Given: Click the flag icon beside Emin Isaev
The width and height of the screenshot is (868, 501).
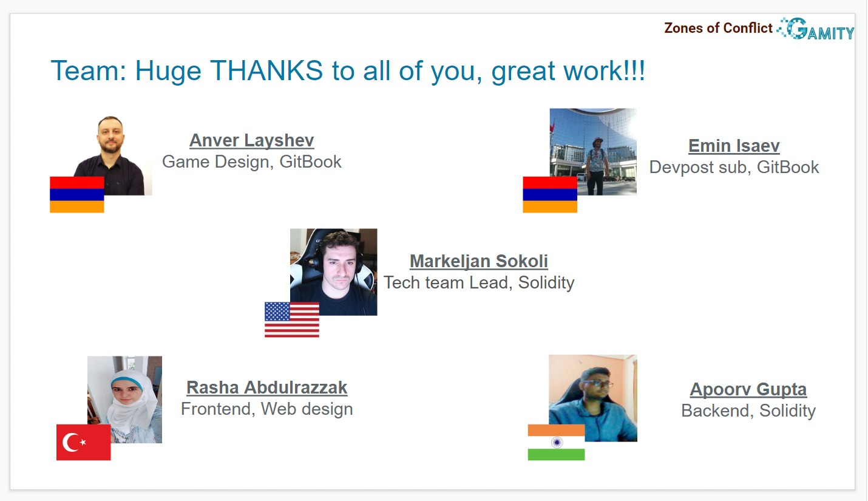Looking at the screenshot, I should click(x=550, y=194).
